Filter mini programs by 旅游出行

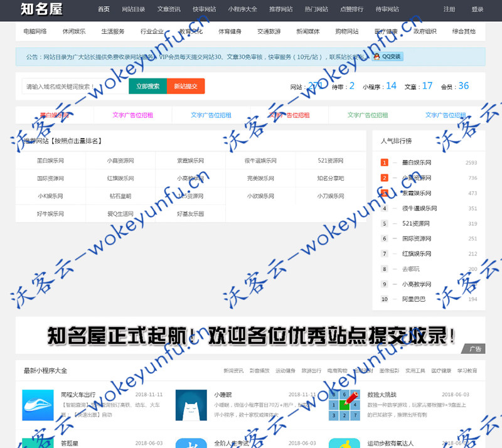[311, 371]
